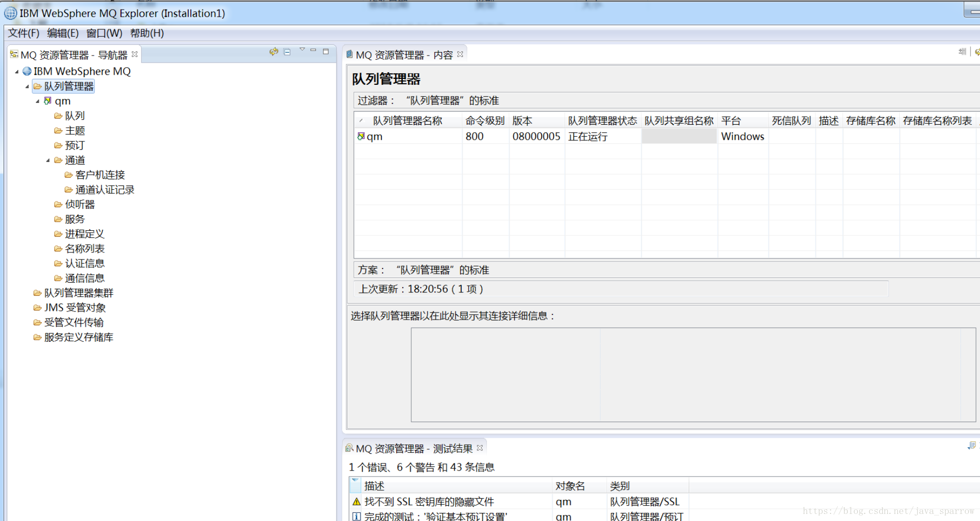Click the info icon on the 验证基本预订设置 row
The height and width of the screenshot is (521, 980).
point(357,516)
